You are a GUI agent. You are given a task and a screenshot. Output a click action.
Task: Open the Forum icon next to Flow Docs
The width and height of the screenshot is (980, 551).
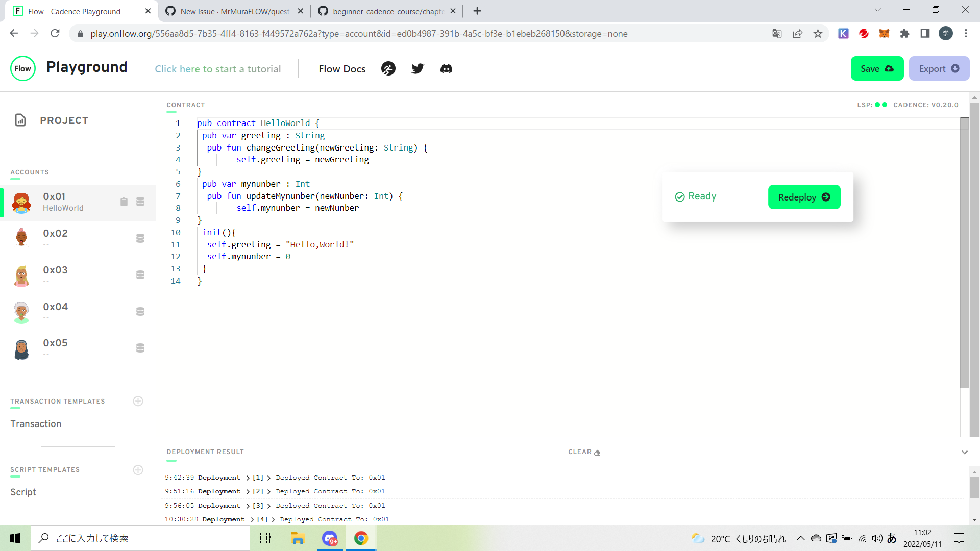click(388, 68)
